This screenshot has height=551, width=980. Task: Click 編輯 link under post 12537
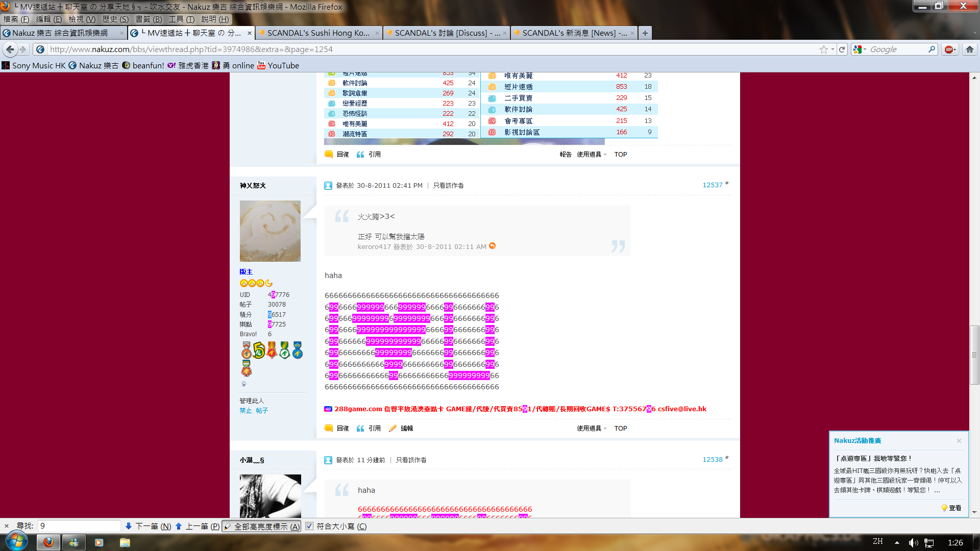click(x=406, y=429)
